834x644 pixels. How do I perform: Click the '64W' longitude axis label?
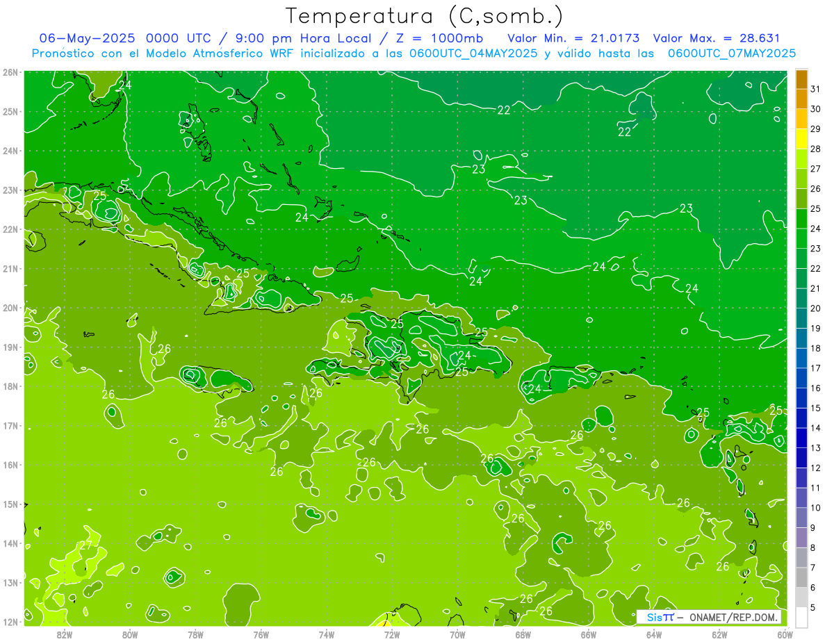coord(654,634)
